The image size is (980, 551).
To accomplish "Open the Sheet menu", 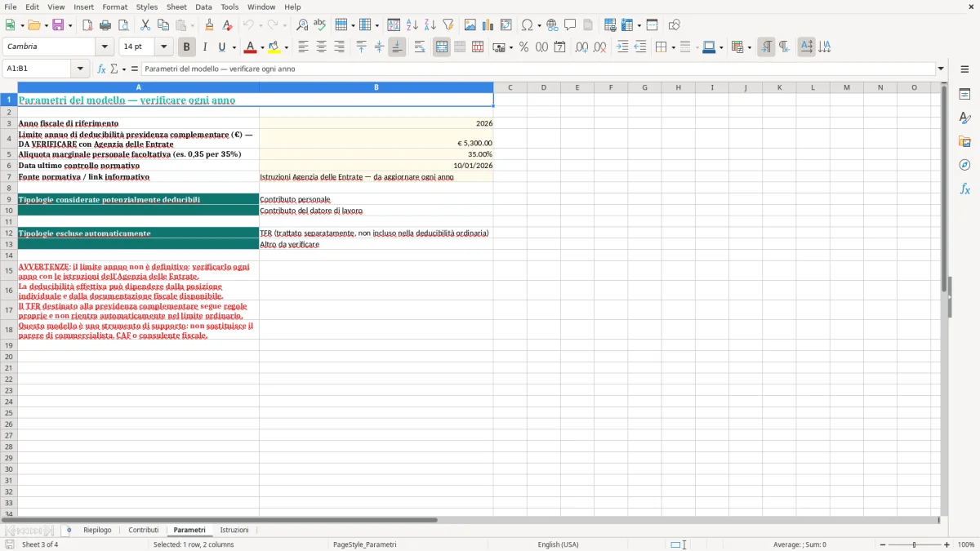I will click(x=176, y=7).
